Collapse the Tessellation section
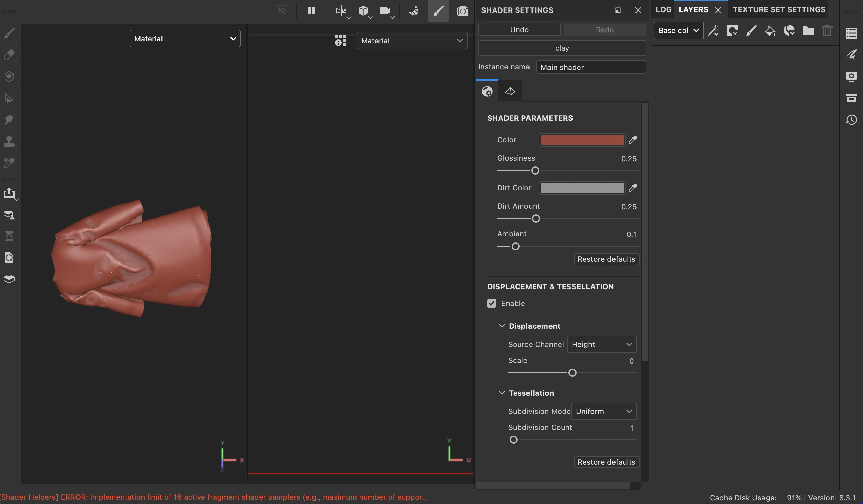 point(502,393)
